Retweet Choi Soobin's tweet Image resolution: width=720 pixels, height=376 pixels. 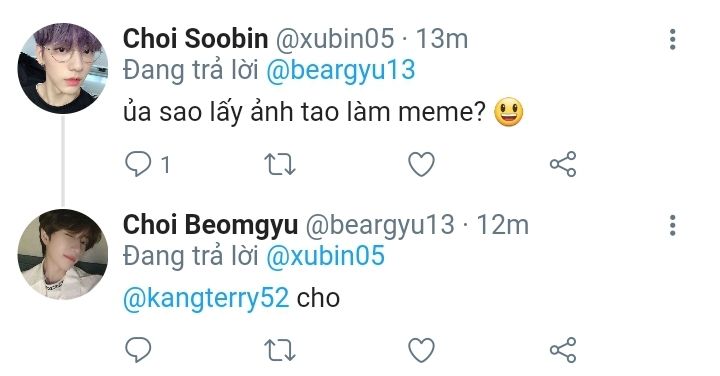point(280,164)
